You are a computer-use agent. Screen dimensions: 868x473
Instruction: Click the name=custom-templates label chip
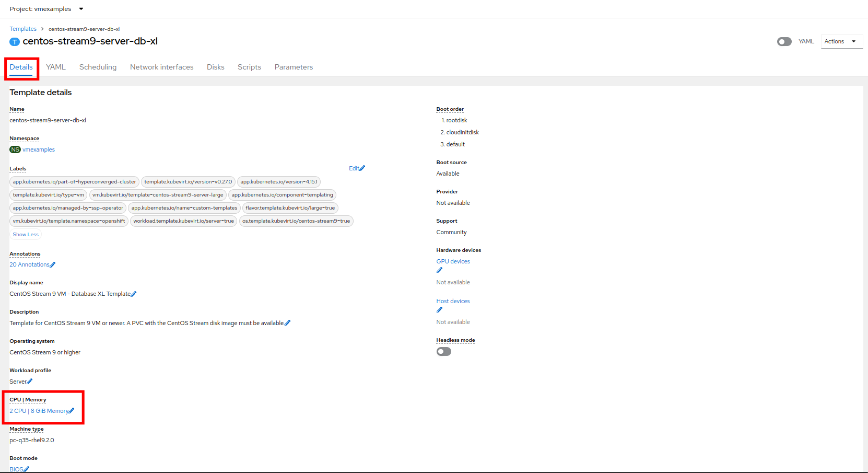[184, 208]
